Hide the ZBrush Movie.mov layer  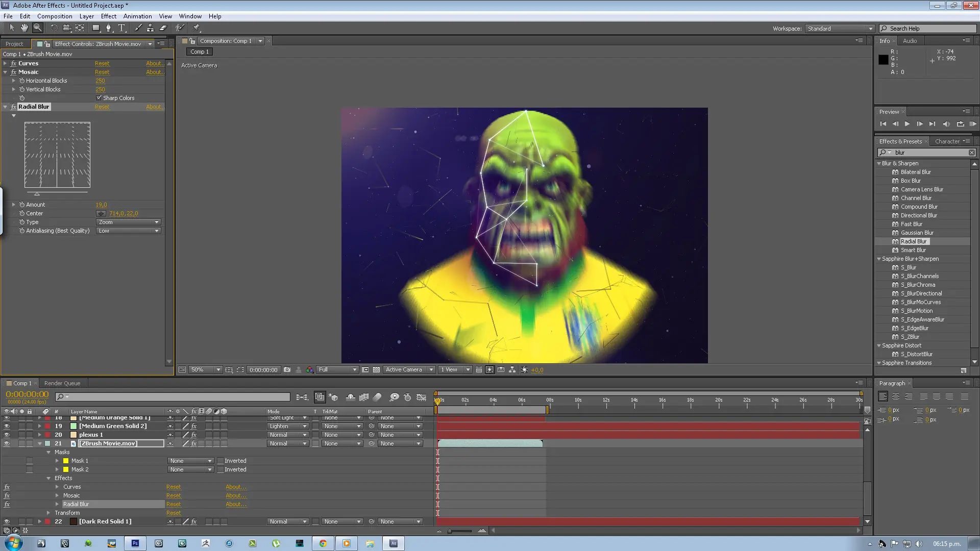coord(7,443)
